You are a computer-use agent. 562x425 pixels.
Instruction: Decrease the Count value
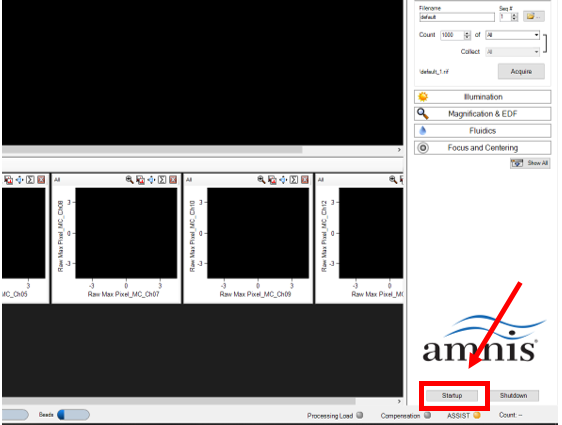point(467,37)
